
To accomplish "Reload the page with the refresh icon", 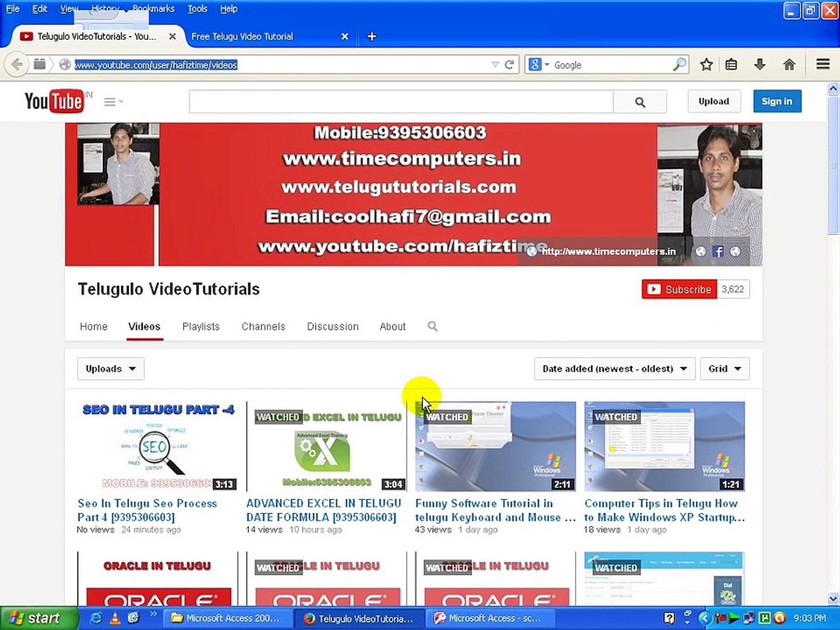I will coord(509,65).
